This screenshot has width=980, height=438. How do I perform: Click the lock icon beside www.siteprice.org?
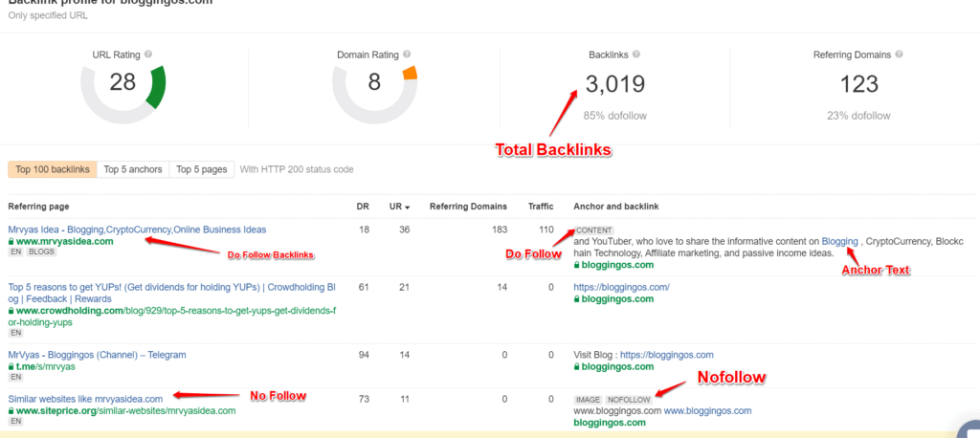point(11,411)
